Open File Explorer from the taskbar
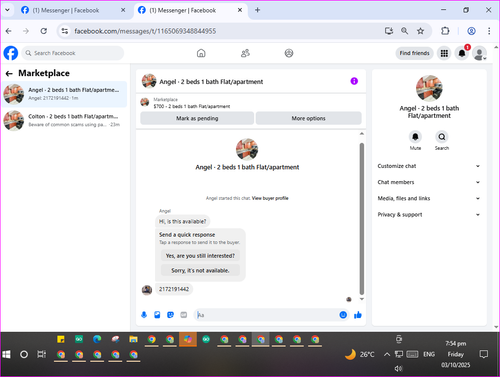Image resolution: width=500 pixels, height=377 pixels. pyautogui.click(x=133, y=339)
